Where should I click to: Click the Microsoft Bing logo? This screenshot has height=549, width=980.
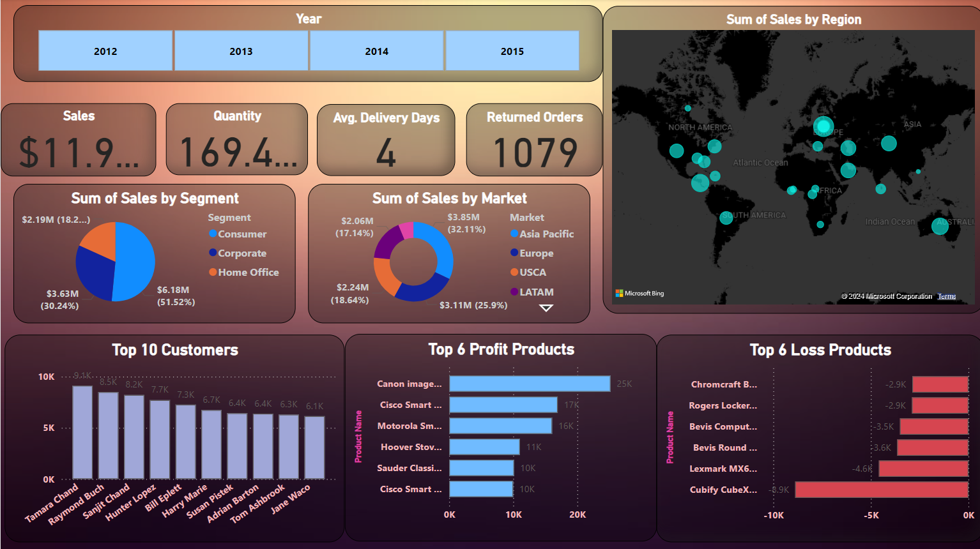639,294
